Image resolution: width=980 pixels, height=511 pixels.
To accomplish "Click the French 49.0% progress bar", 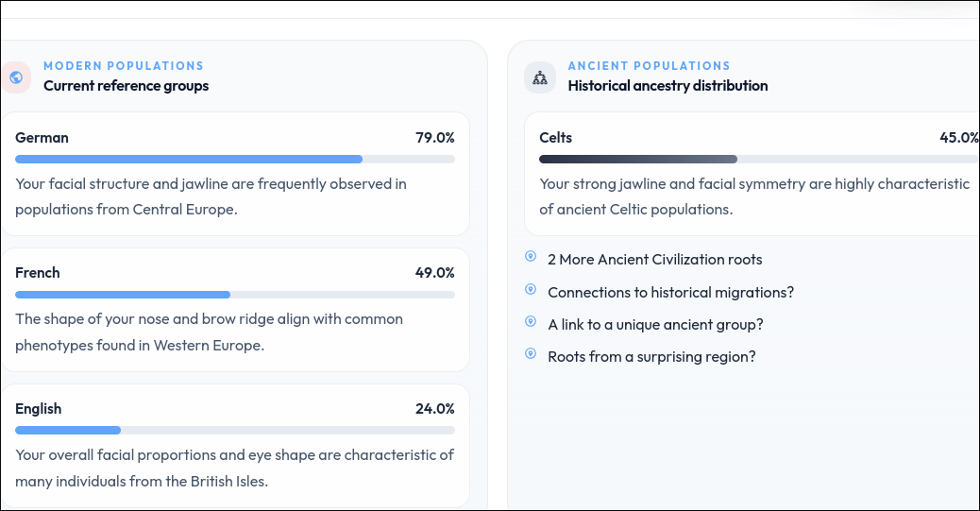I will tap(235, 295).
